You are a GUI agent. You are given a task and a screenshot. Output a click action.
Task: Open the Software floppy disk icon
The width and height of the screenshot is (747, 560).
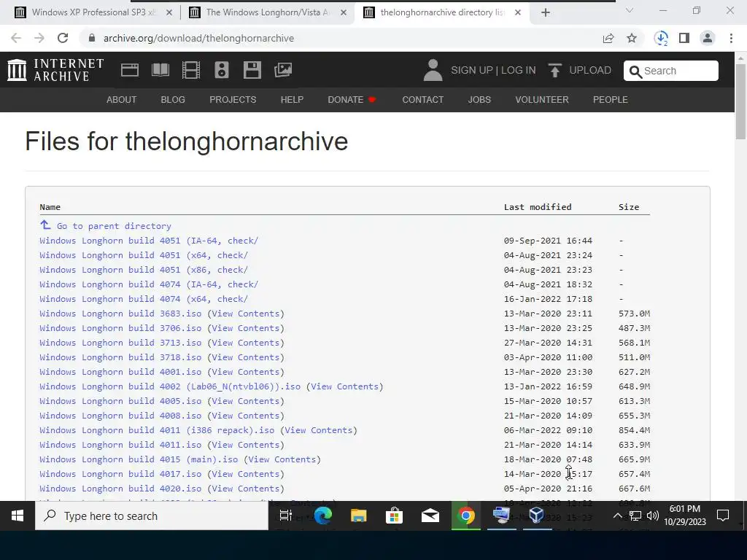point(252,70)
